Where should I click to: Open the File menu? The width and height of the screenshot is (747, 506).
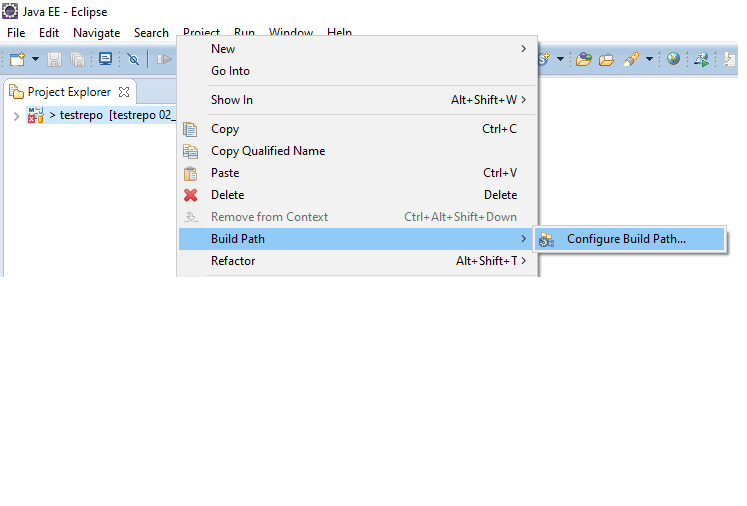click(x=16, y=33)
